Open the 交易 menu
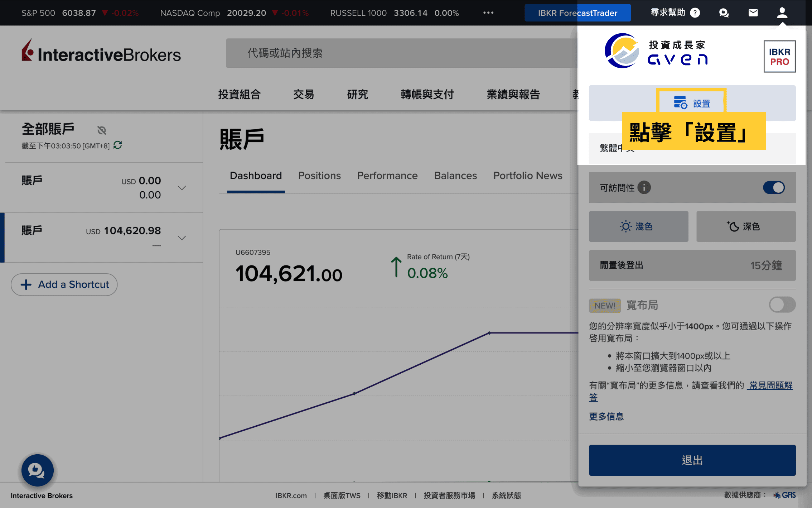The image size is (812, 508). pyautogui.click(x=304, y=94)
